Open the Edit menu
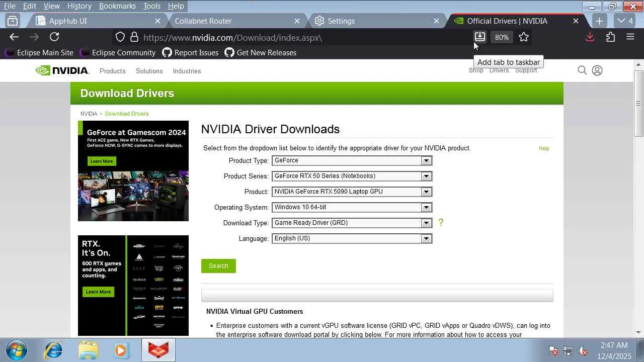Viewport: 644px width, 362px height. [x=30, y=6]
